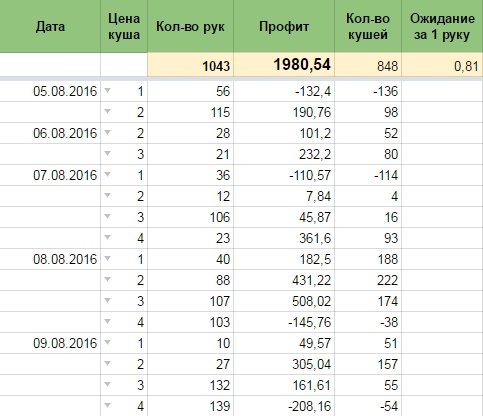The width and height of the screenshot is (483, 416).
Task: Select profit cell 190,76
Action: (284, 112)
